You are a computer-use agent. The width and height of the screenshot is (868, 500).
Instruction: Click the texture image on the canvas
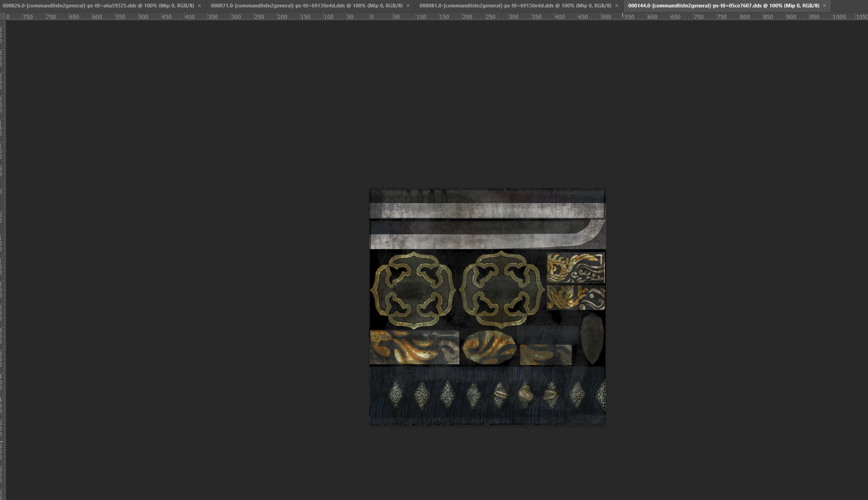pos(487,306)
